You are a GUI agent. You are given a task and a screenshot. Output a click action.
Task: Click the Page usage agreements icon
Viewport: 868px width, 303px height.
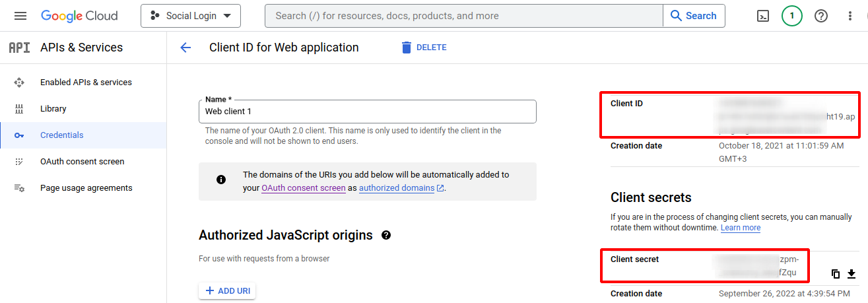pyautogui.click(x=19, y=188)
